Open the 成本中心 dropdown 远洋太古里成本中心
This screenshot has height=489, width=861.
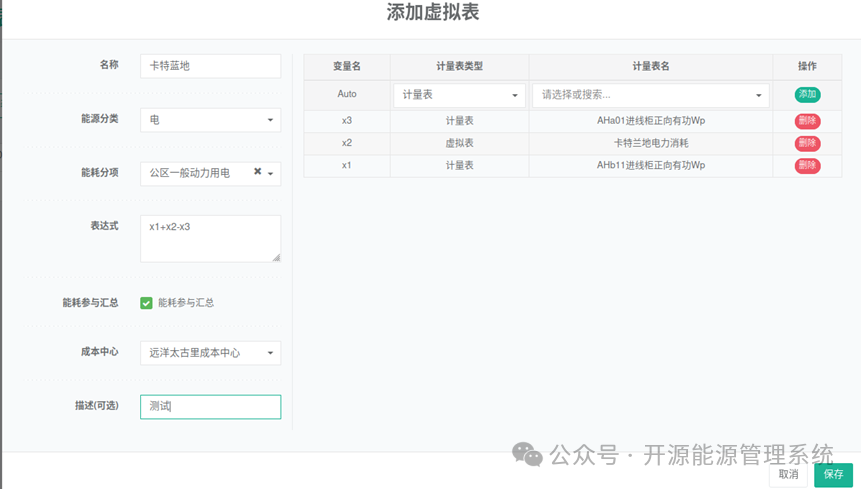pyautogui.click(x=210, y=353)
